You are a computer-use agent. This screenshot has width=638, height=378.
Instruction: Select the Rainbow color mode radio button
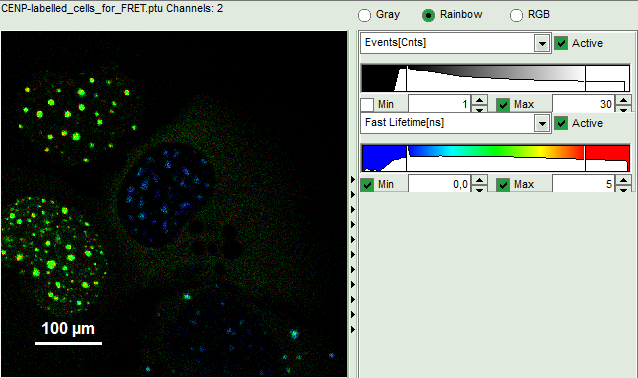click(428, 15)
